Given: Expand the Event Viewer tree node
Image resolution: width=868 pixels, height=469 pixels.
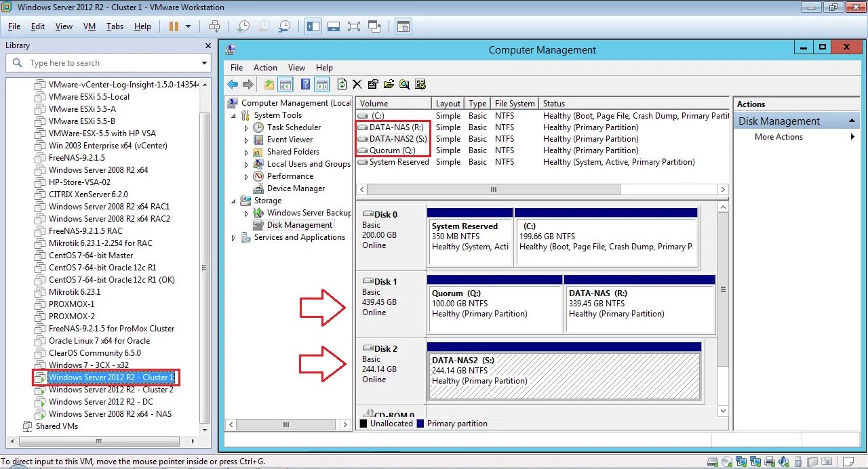Looking at the screenshot, I should pos(247,140).
